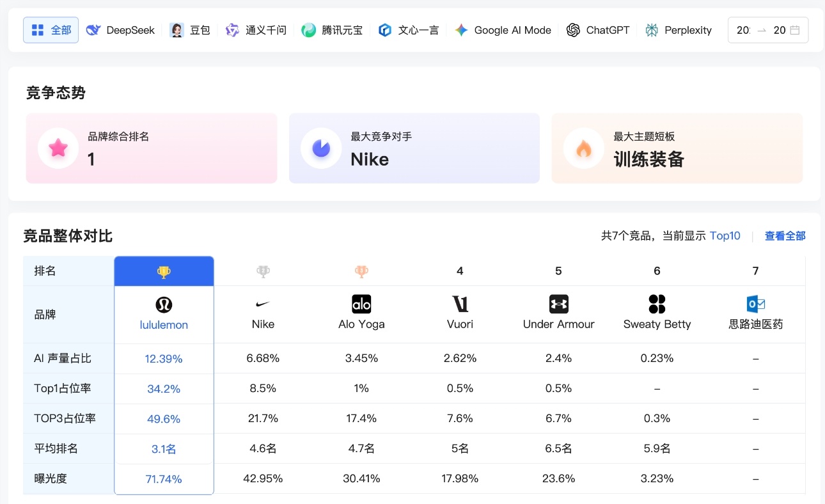This screenshot has height=504, width=825.
Task: Switch to the Perplexity tab
Action: [x=678, y=30]
